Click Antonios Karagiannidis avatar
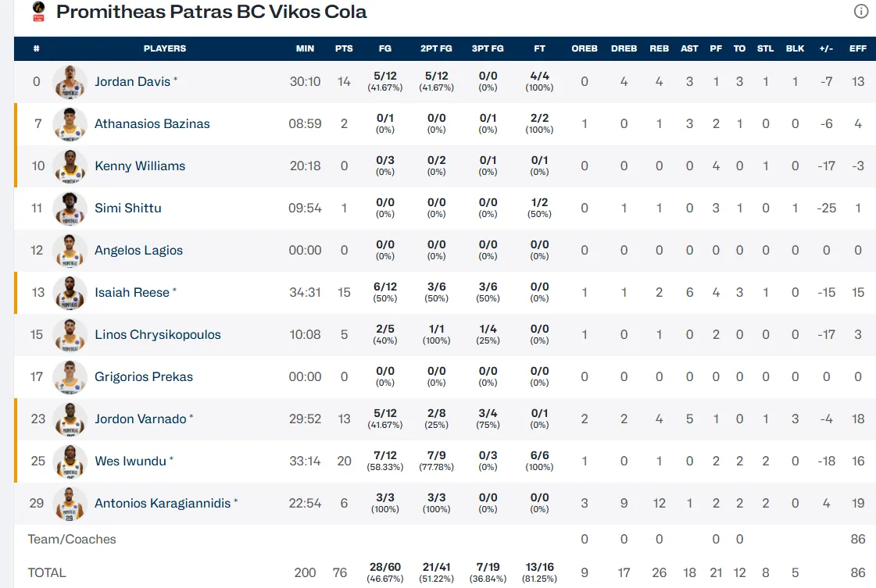The height and width of the screenshot is (588, 876). tap(70, 503)
